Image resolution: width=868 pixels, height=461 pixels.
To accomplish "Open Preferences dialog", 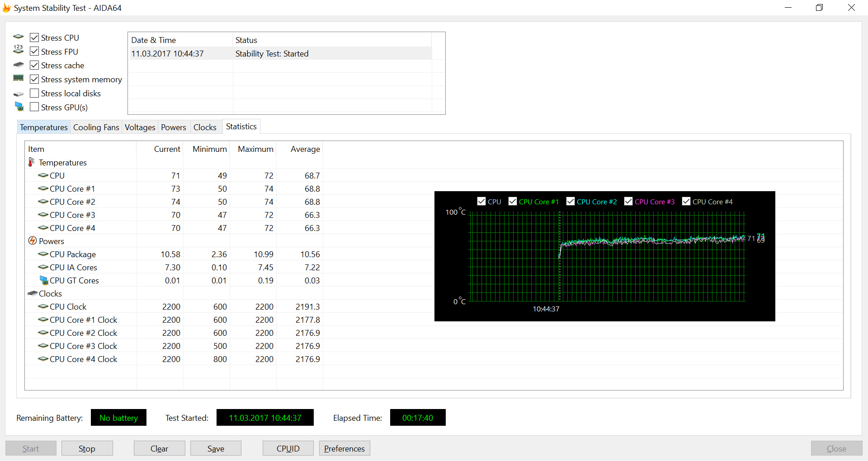I will point(344,448).
